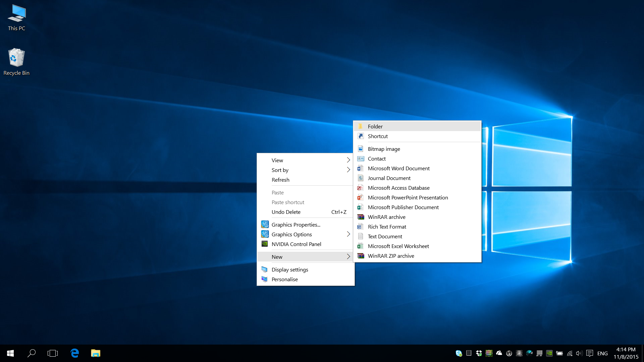
Task: Expand the New submenu entry
Action: pos(305,257)
